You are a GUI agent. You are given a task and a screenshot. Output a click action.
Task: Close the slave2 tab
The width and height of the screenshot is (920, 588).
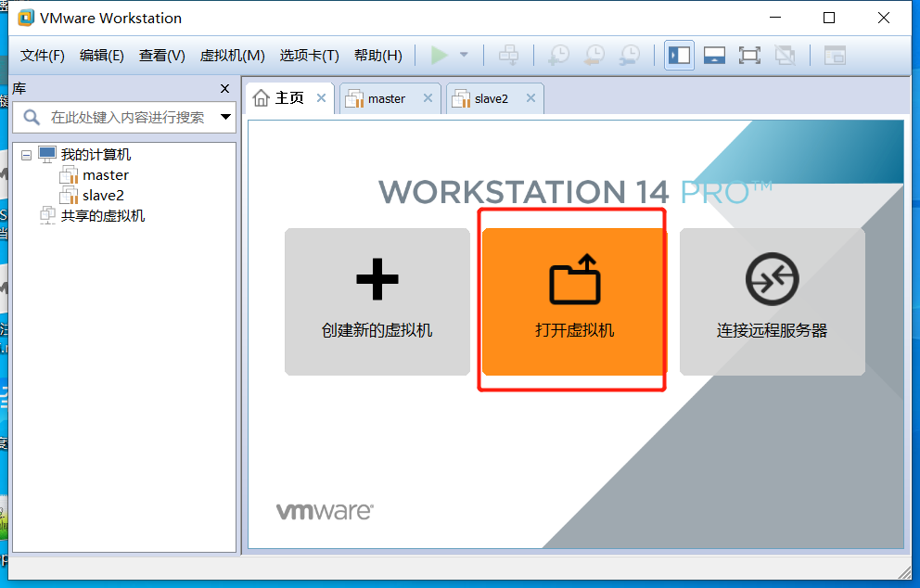point(530,98)
